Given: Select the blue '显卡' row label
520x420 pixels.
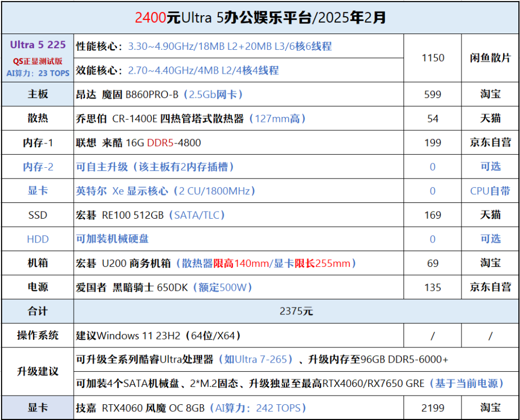Looking at the screenshot, I should 38,191.
